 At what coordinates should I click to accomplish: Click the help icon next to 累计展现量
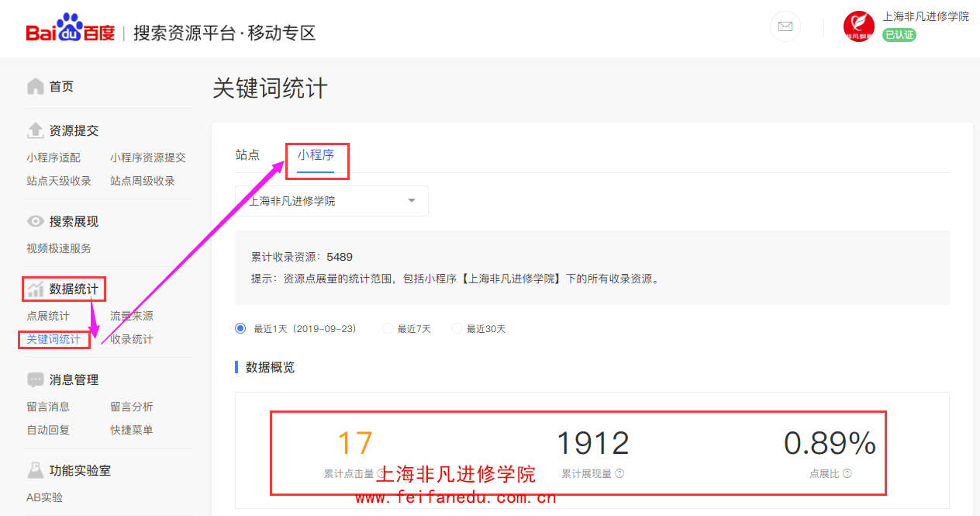tap(619, 473)
